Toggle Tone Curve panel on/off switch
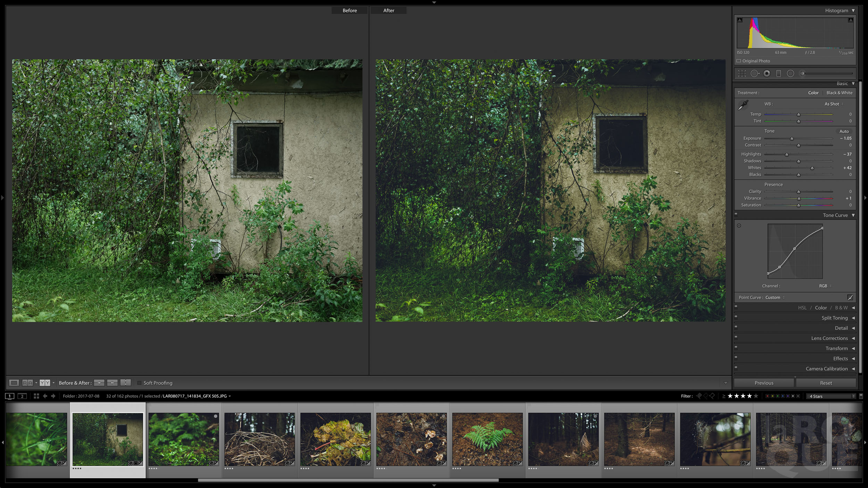Screen dimensions: 868x488 click(x=736, y=214)
